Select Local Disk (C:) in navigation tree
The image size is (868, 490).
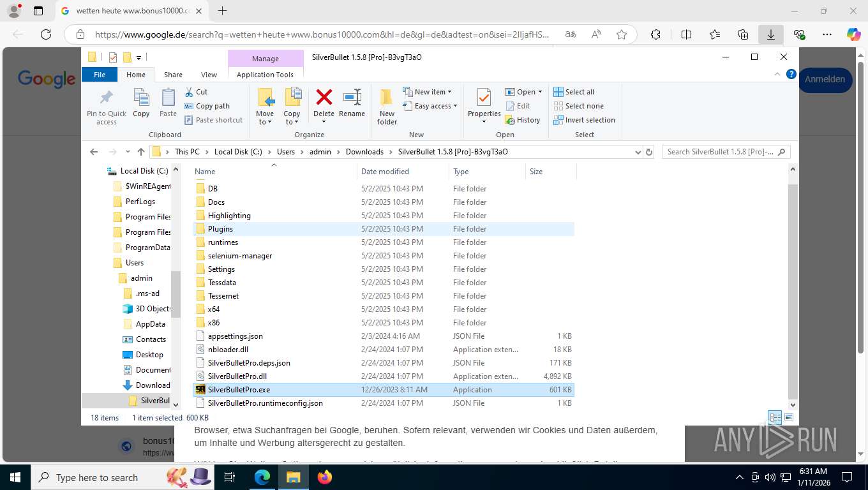(144, 171)
